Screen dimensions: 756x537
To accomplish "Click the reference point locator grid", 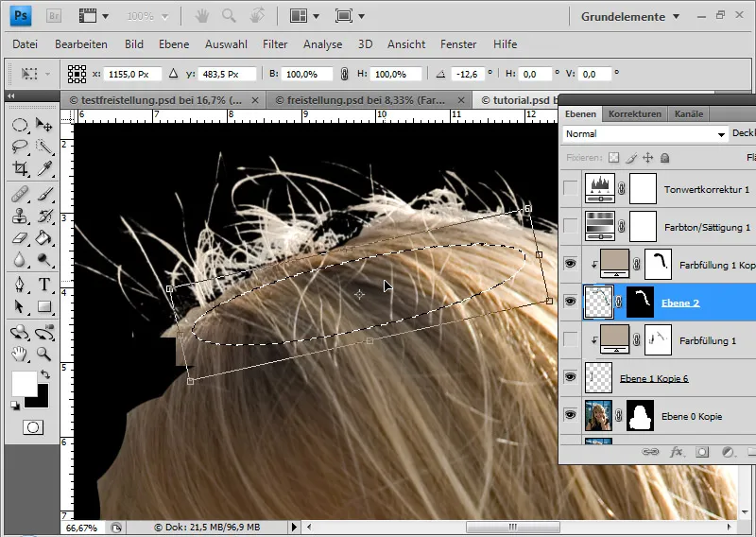I will [x=77, y=74].
